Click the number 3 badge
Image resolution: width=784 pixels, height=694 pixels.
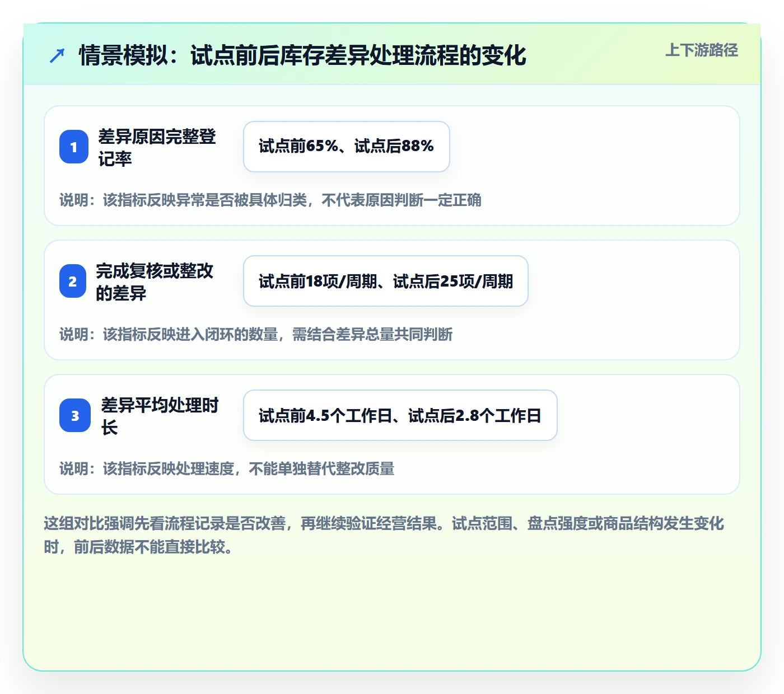pyautogui.click(x=75, y=415)
